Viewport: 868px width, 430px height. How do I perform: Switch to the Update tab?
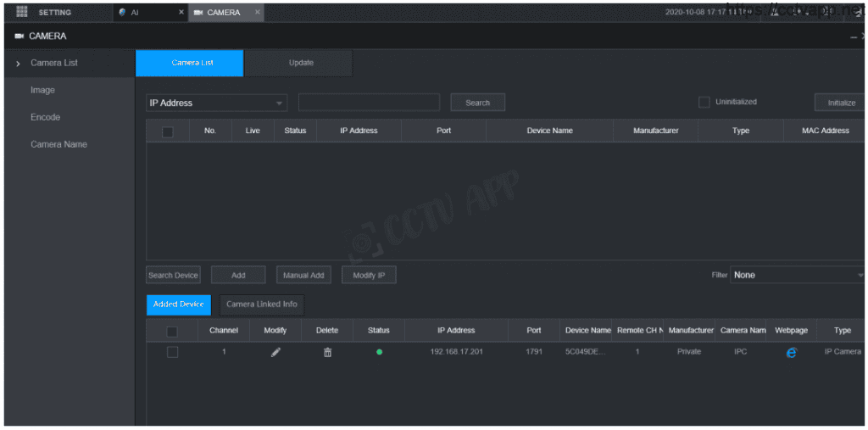(300, 63)
